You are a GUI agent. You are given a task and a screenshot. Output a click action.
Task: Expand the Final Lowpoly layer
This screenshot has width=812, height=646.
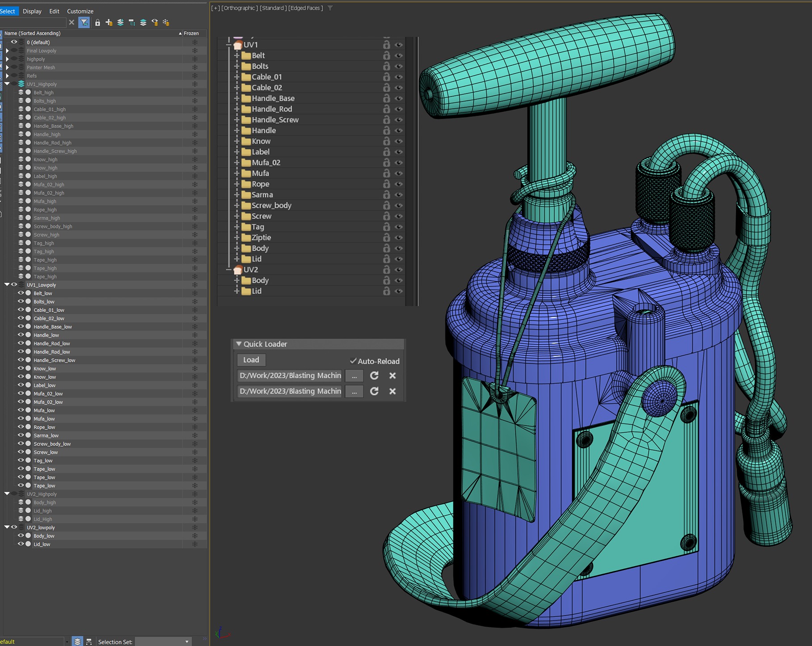7,51
